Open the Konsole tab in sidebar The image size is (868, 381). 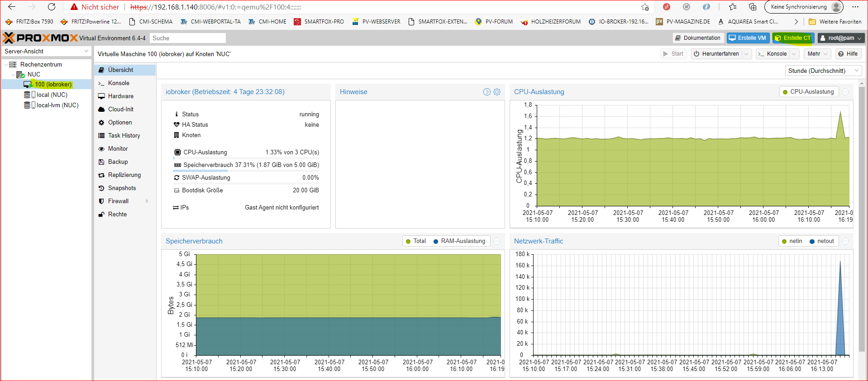[x=125, y=83]
